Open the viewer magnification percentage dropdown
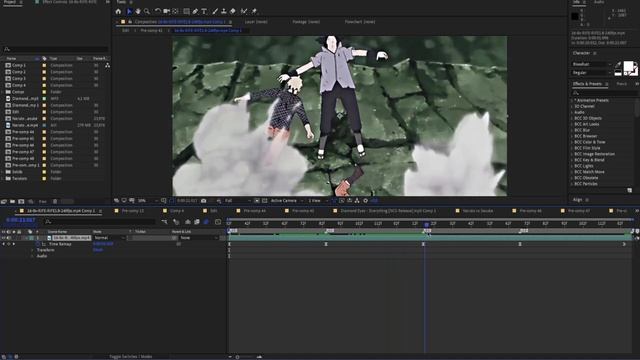640x360 pixels. tap(147, 200)
